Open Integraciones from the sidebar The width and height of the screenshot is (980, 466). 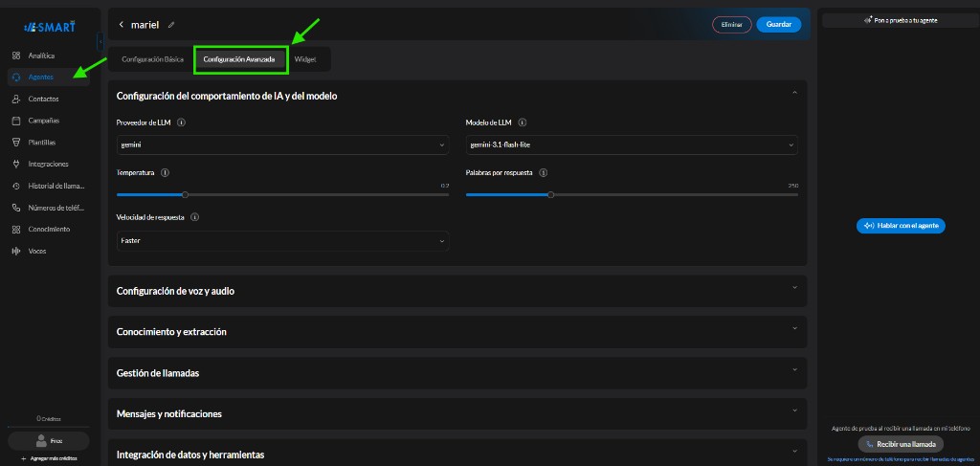[48, 165]
